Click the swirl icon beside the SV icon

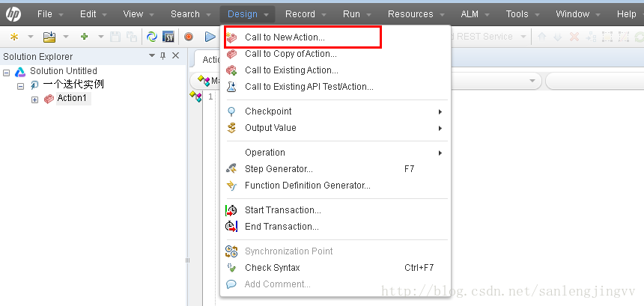pyautogui.click(x=152, y=37)
